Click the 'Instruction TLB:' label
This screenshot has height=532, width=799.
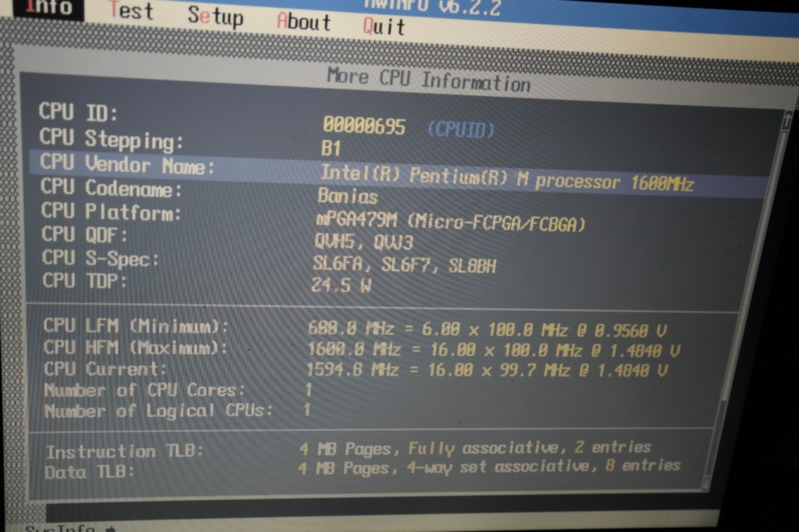[125, 451]
